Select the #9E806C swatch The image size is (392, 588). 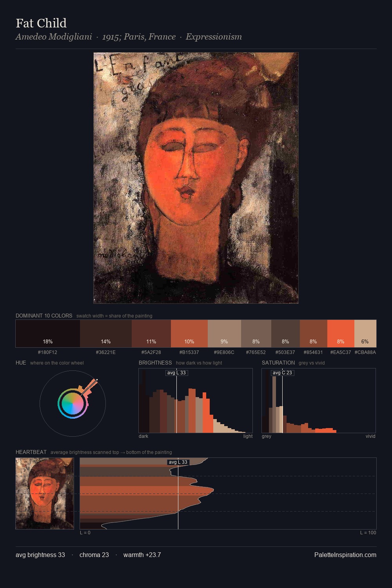tap(224, 334)
